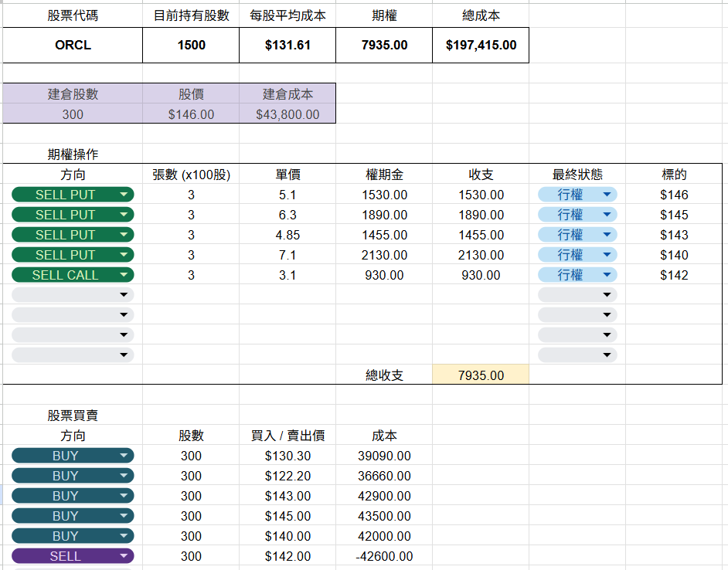Image resolution: width=728 pixels, height=570 pixels.
Task: Open the SELL PUT dropdown for 5.1 price row
Action: [73, 195]
